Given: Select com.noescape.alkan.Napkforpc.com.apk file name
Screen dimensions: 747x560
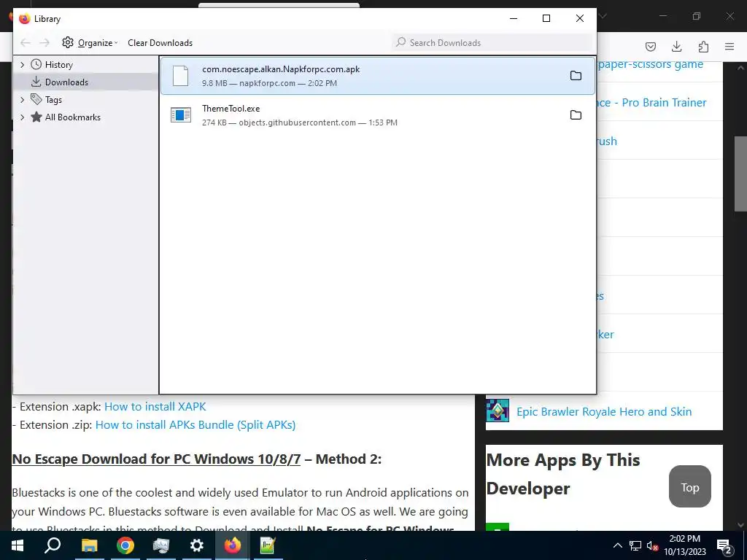Looking at the screenshot, I should tap(281, 69).
